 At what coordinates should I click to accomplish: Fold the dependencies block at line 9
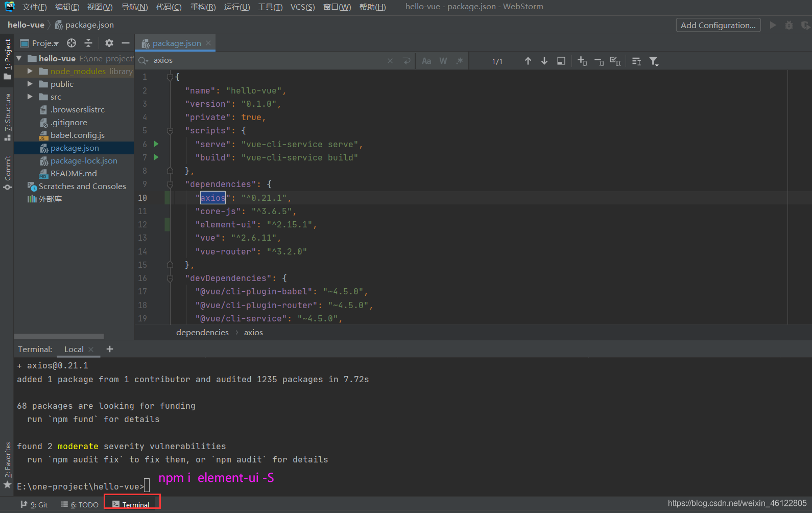coord(170,184)
